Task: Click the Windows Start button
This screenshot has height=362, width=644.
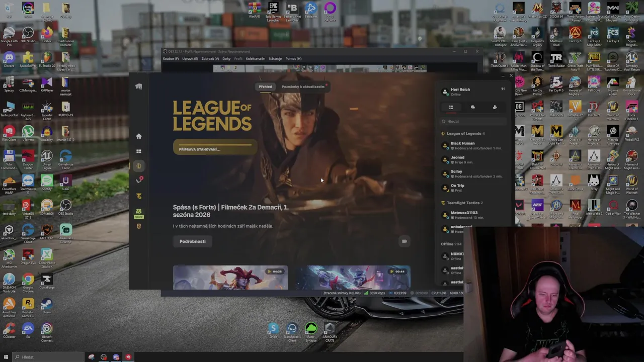Action: coord(6,357)
